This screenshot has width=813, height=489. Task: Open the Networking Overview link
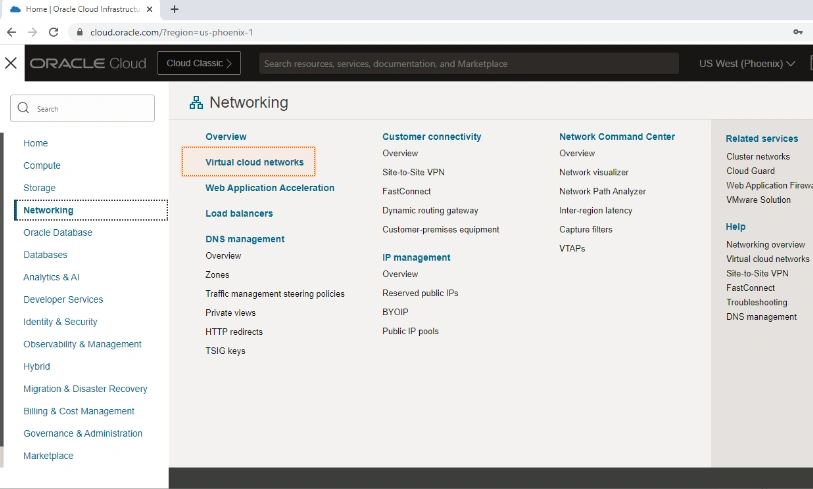(226, 136)
